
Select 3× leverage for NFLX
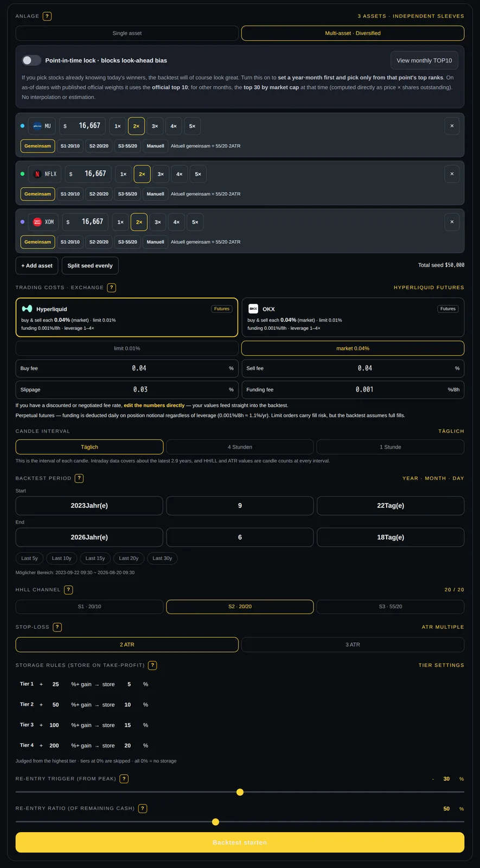(x=161, y=174)
